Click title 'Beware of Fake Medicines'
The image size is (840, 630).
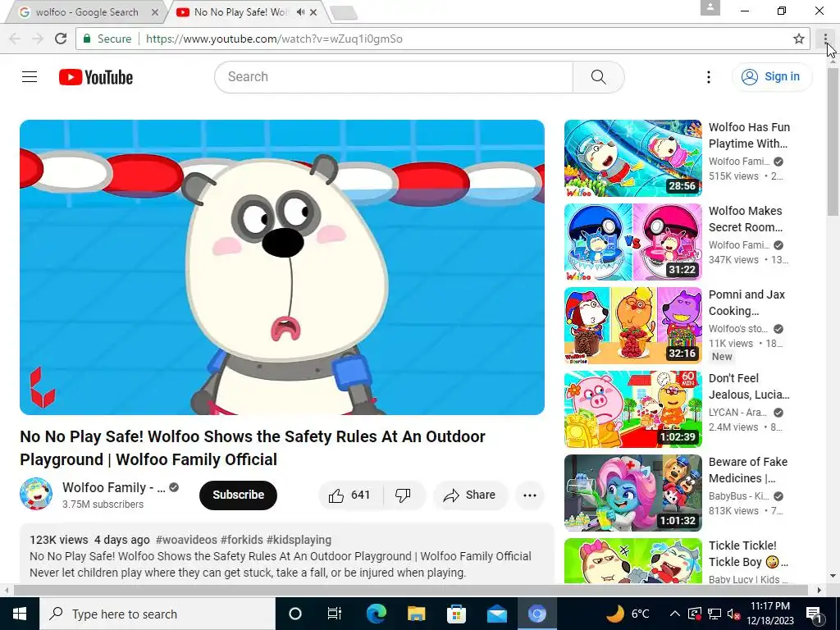coord(748,470)
